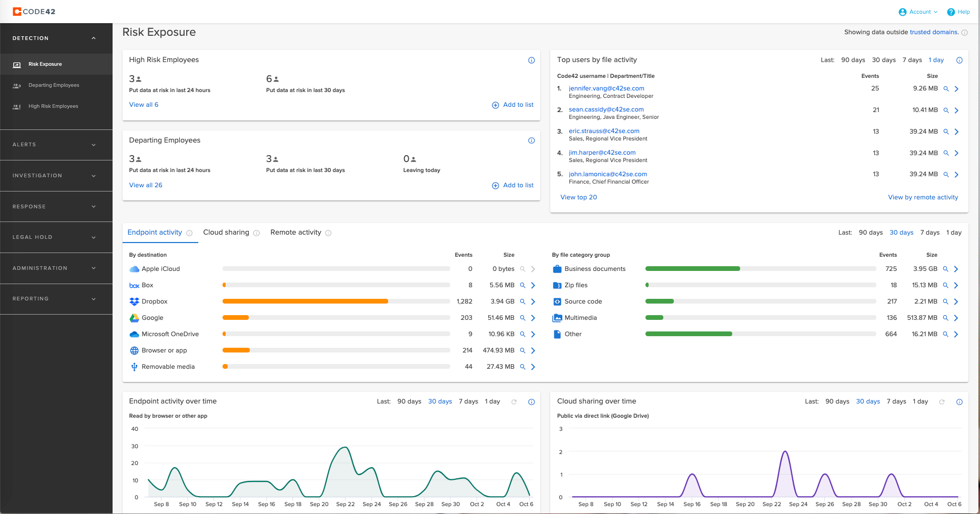
Task: Click the View top 20 link
Action: pyautogui.click(x=579, y=197)
